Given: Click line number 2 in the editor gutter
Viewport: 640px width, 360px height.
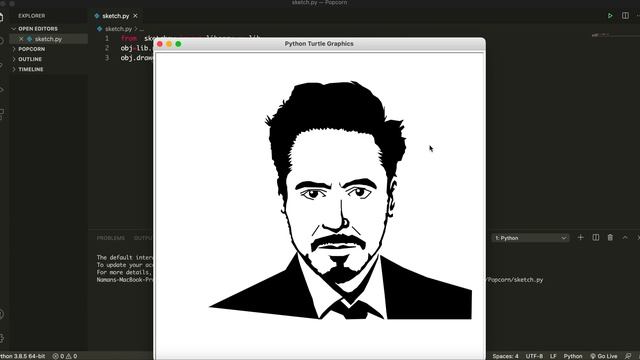Looking at the screenshot, I should click(x=107, y=48).
